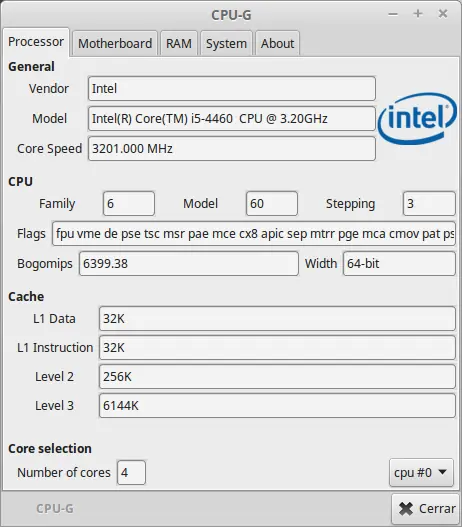
Task: Click the Family label
Action: tap(57, 204)
